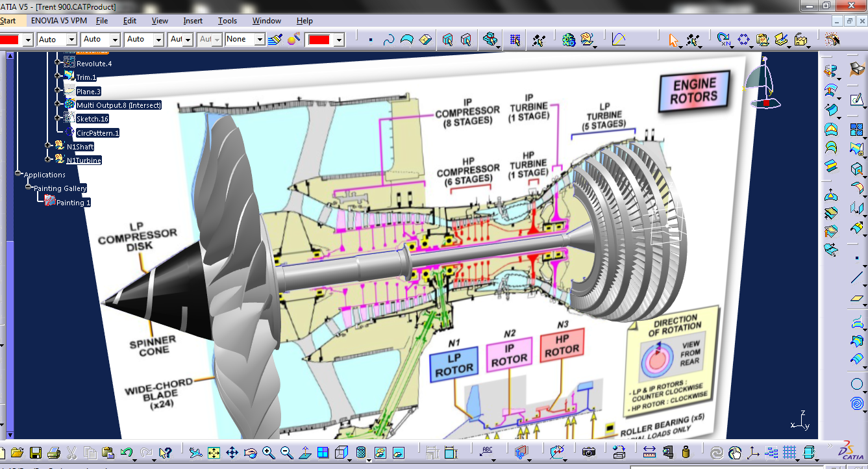Toggle the axis system icon in bottom toolbar

tap(754, 452)
